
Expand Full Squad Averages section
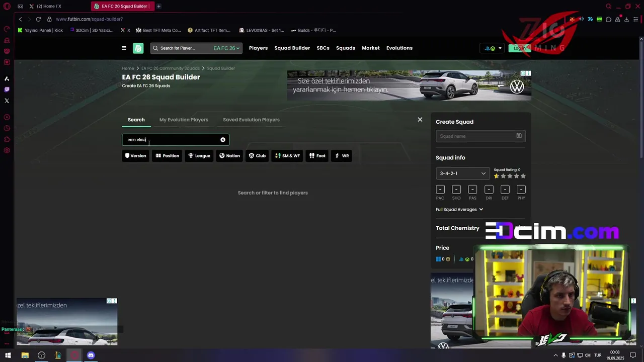(x=459, y=209)
